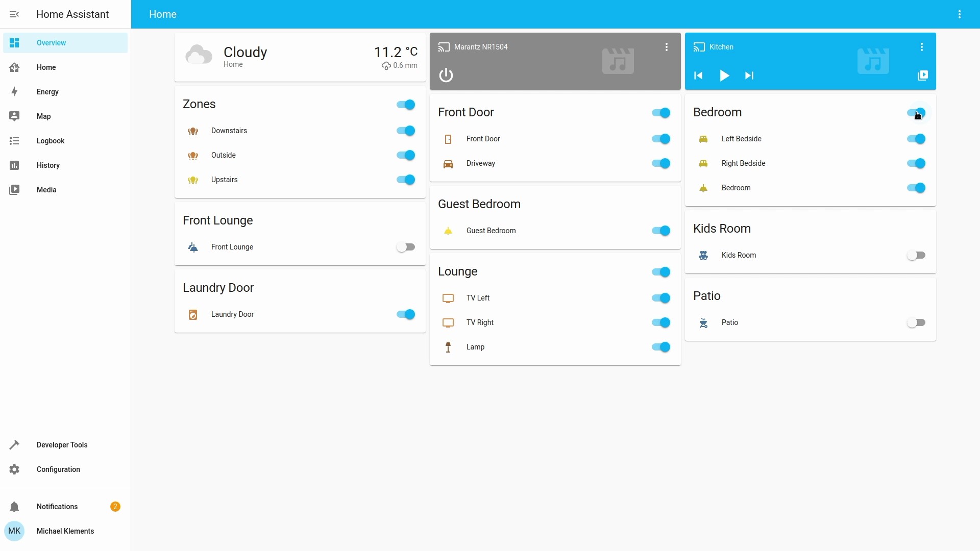
Task: Open dashboard overflow menu in header
Action: pyautogui.click(x=959, y=14)
